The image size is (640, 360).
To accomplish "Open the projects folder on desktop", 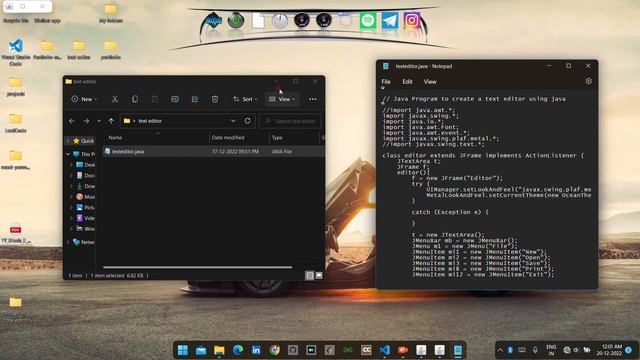I will (x=16, y=87).
